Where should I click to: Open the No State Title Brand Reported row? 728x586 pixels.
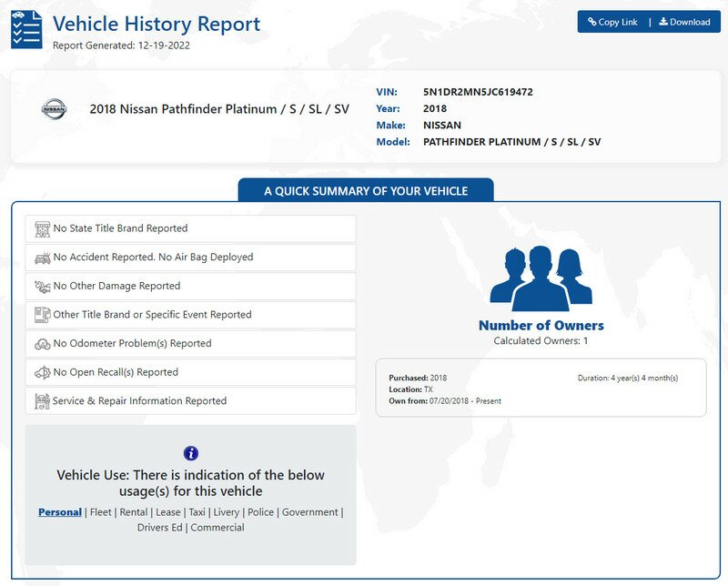(191, 228)
